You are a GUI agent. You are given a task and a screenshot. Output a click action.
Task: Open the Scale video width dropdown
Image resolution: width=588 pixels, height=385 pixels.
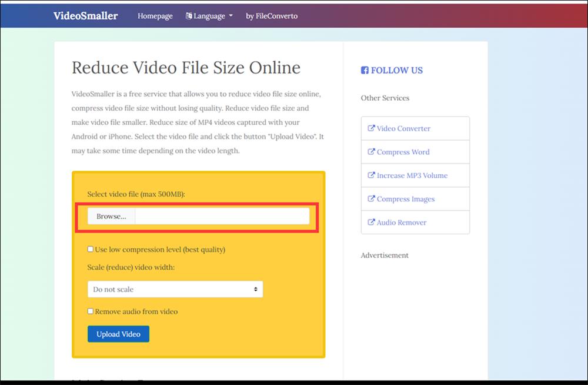click(x=175, y=290)
